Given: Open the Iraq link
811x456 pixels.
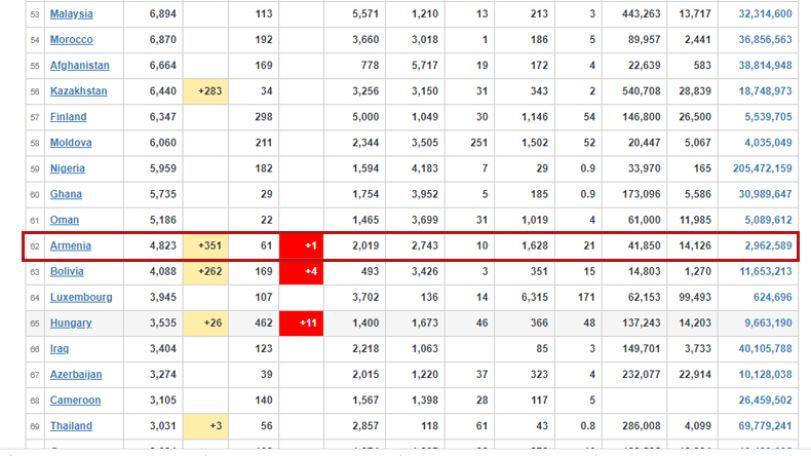Looking at the screenshot, I should 59,349.
